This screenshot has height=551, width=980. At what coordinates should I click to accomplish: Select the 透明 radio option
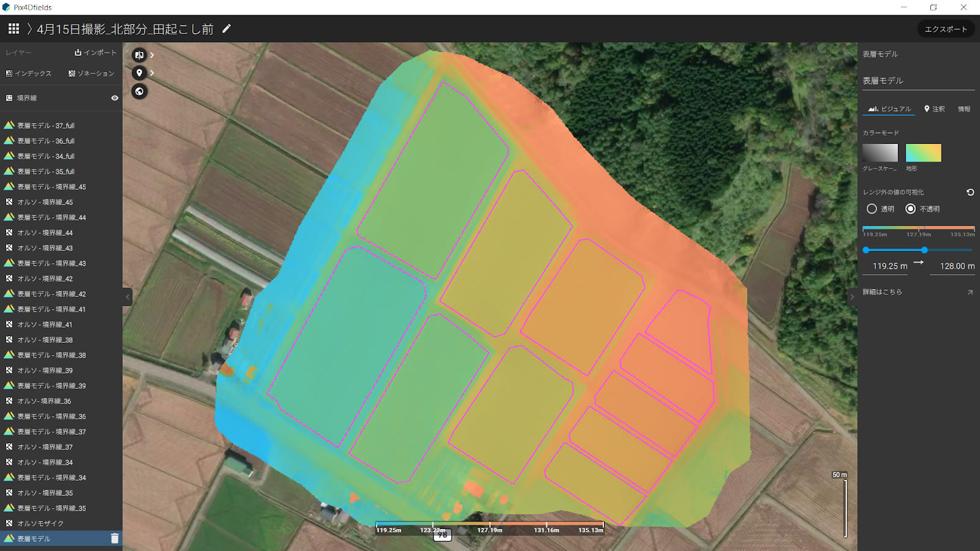[x=872, y=209]
